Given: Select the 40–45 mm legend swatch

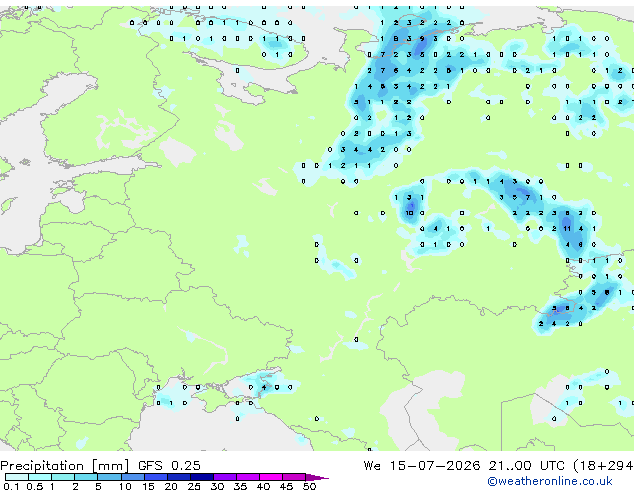Looking at the screenshot, I should coord(271,477).
